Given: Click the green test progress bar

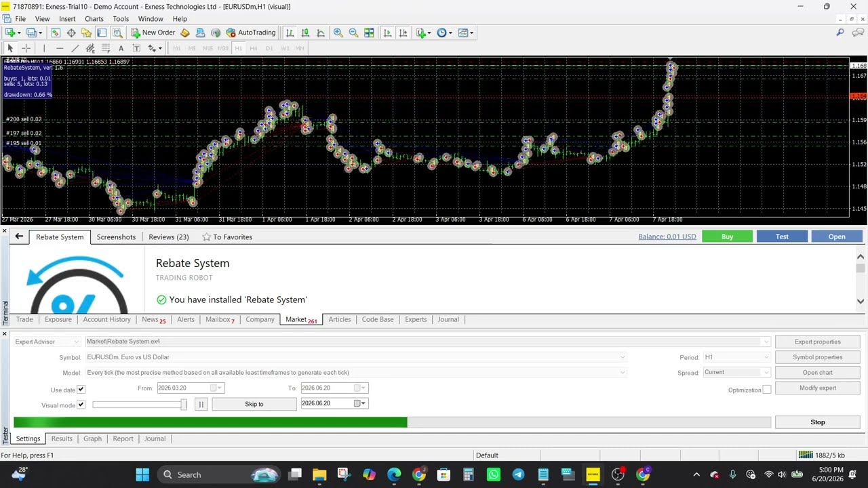Looking at the screenshot, I should [210, 422].
